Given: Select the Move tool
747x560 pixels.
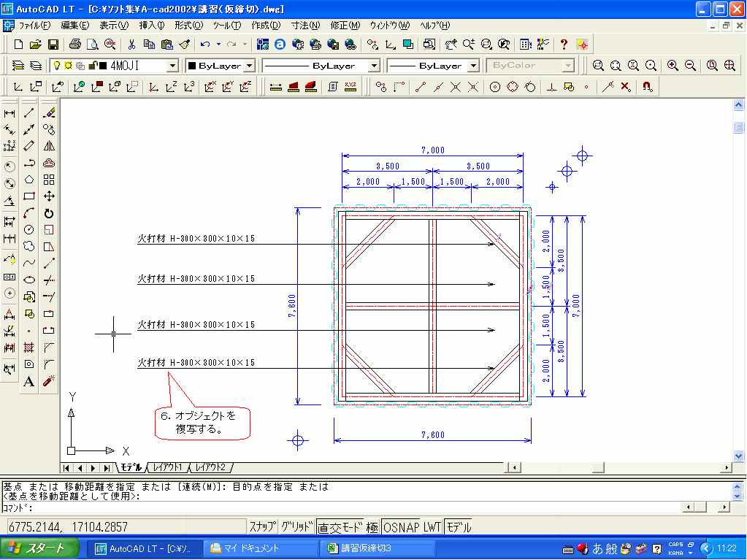Looking at the screenshot, I should coord(49,196).
